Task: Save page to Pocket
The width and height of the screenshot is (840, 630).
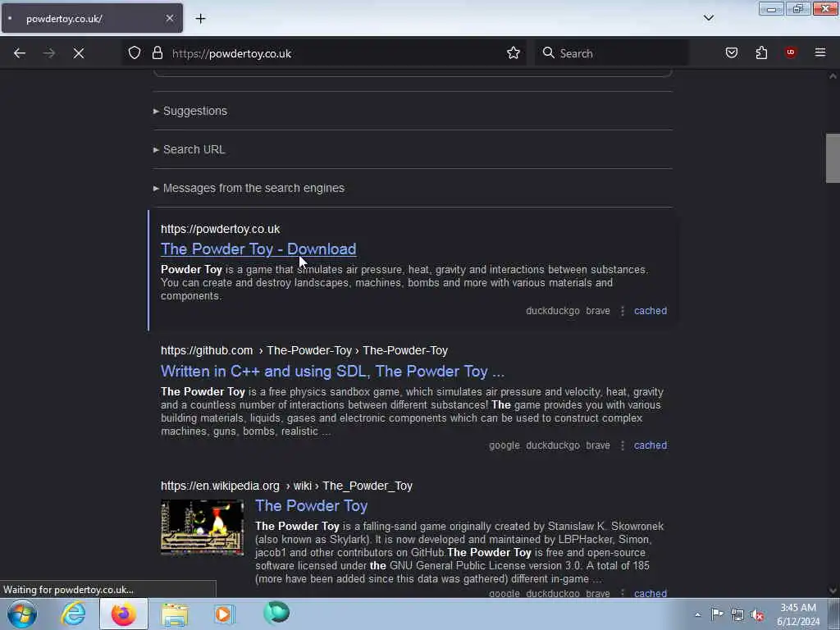Action: click(732, 52)
